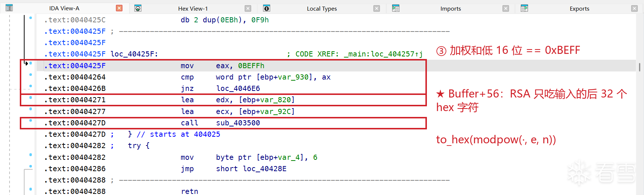Switch to the Imports tab
The image size is (644, 195).
click(450, 8)
